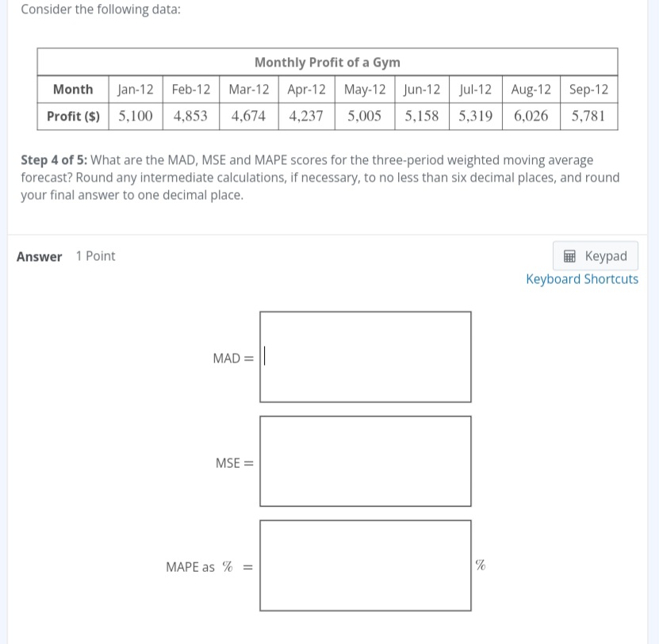Viewport: 659px width, 644px height.
Task: Click the Month row label
Action: tap(73, 89)
